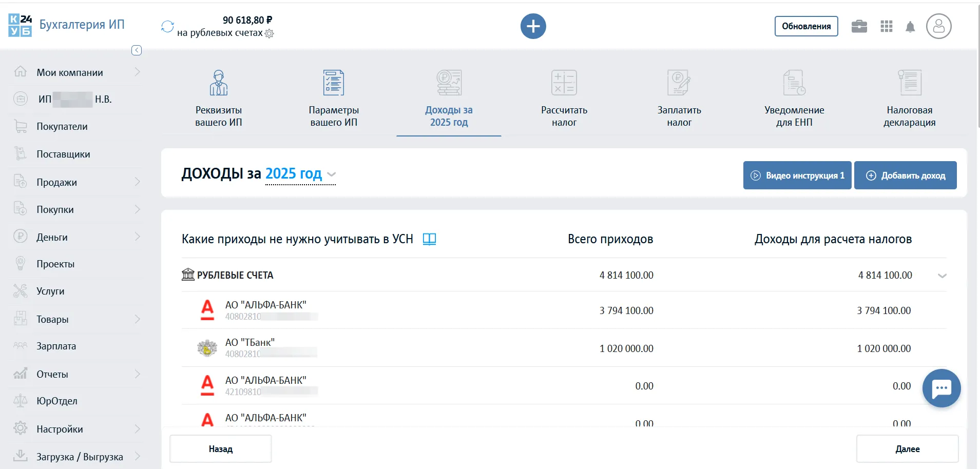Open balance settings gear icon
This screenshot has height=469, width=980.
click(270, 33)
